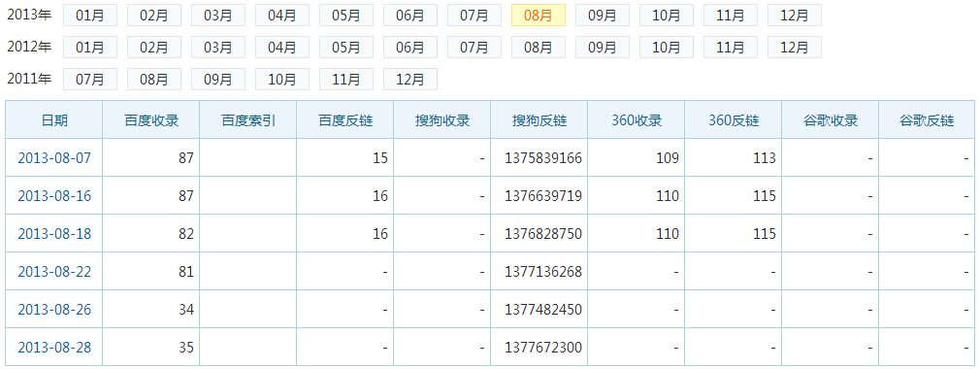Open 05月 of 2012年

coord(346,47)
